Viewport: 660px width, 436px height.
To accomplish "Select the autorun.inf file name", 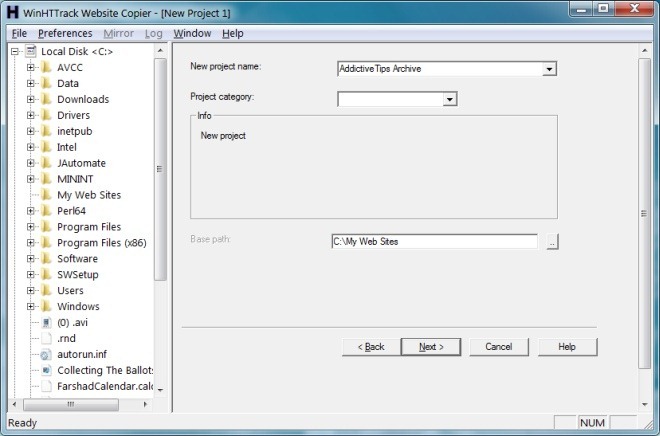I will coord(82,354).
